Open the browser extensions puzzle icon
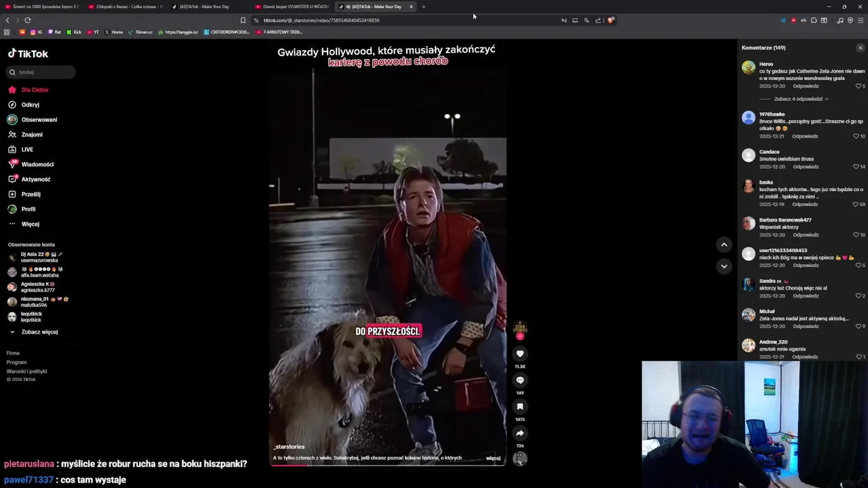868x488 pixels. coord(814,20)
